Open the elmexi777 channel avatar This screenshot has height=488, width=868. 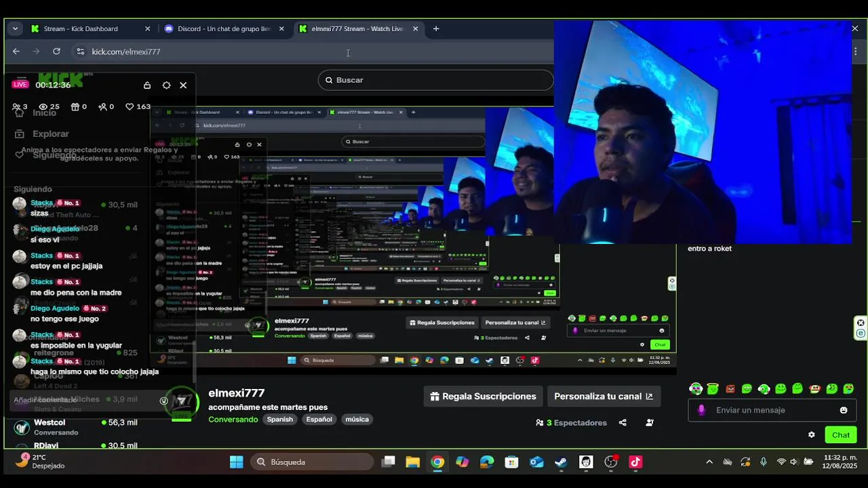pos(182,403)
